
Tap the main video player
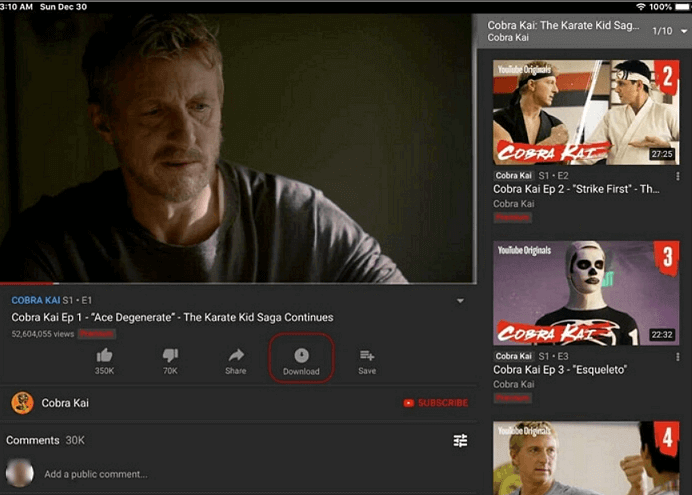click(238, 148)
